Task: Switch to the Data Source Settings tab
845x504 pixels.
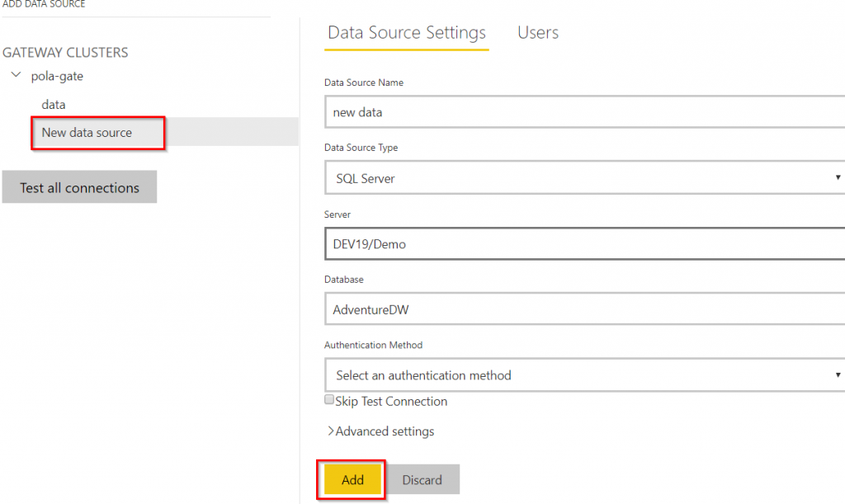Action: click(x=406, y=33)
